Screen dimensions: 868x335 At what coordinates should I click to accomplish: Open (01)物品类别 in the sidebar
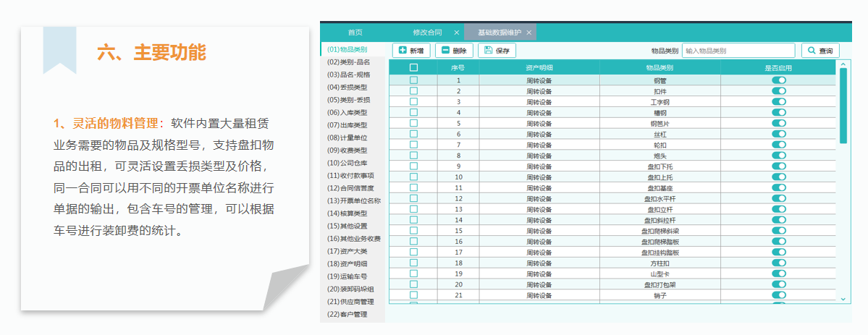click(347, 49)
